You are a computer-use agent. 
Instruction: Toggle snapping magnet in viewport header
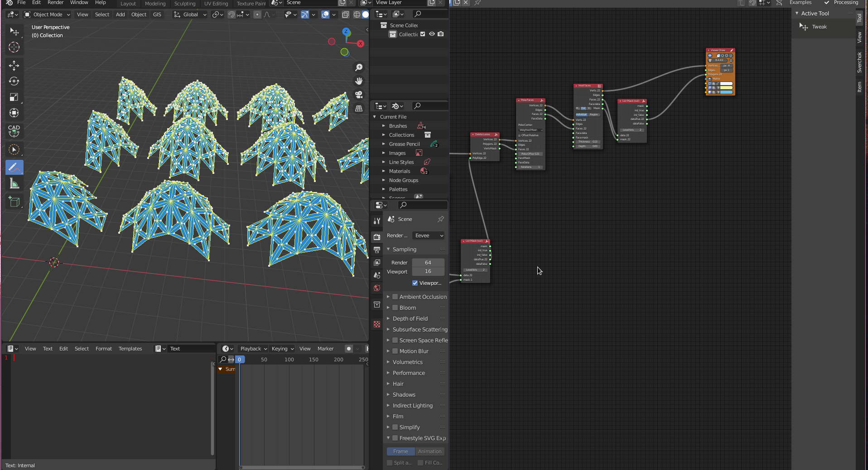click(231, 14)
